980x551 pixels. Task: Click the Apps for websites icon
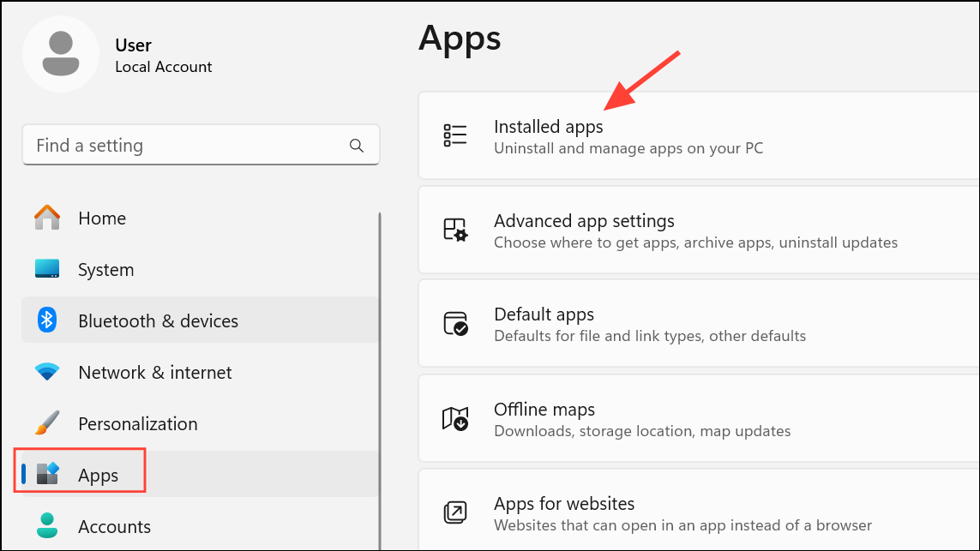click(x=454, y=512)
